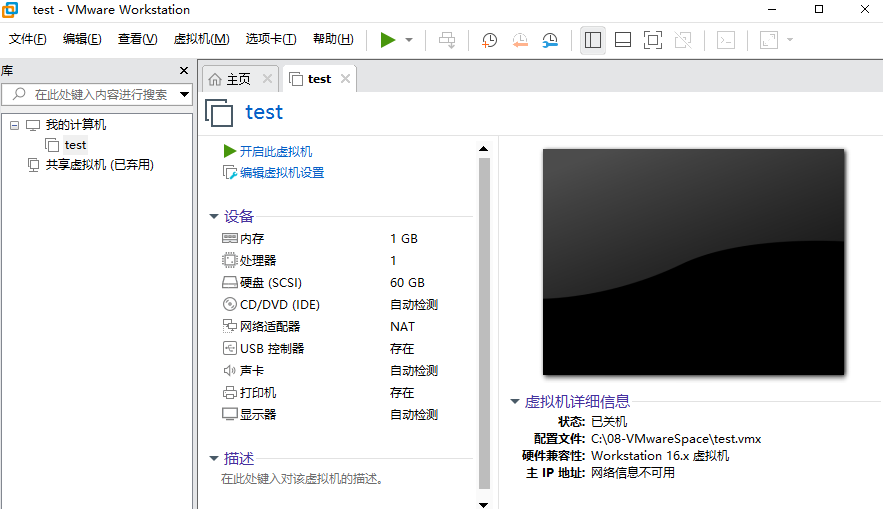Image resolution: width=883 pixels, height=509 pixels.
Task: Click the VM description input field
Action: 302,479
